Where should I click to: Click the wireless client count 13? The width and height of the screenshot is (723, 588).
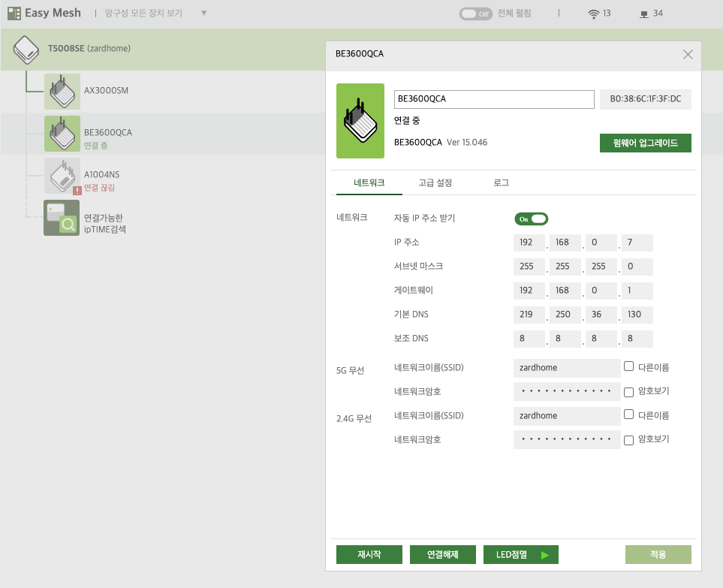(607, 14)
